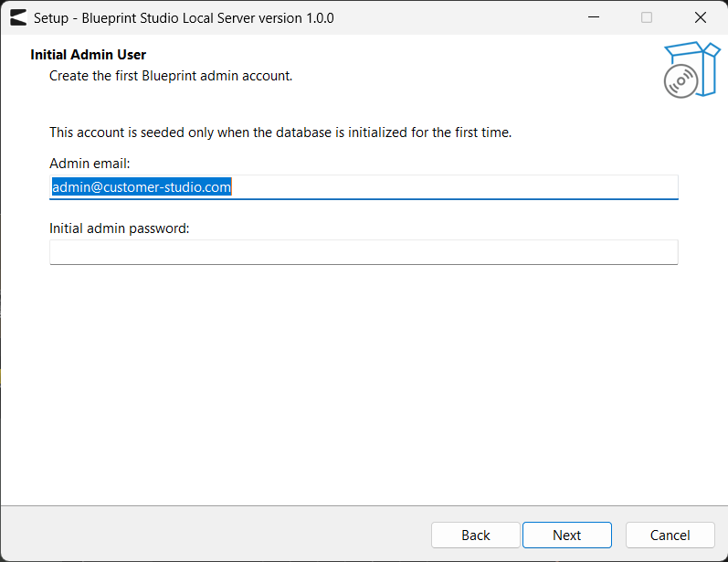
Task: Close the setup window
Action: (701, 17)
